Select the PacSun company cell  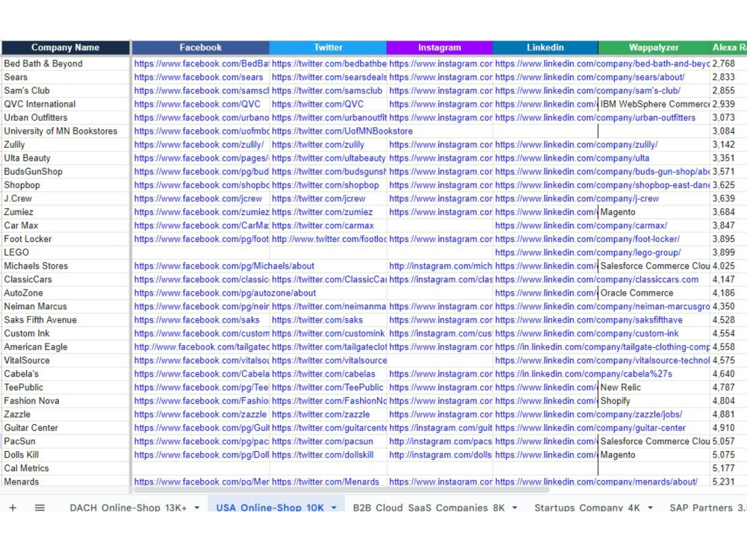(x=65, y=441)
